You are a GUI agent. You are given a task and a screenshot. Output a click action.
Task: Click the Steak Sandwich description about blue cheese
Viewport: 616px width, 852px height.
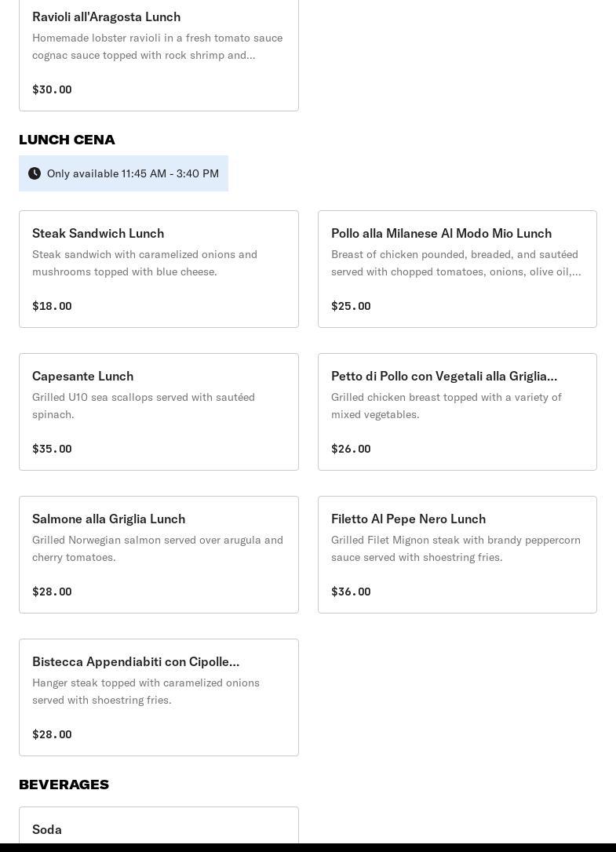click(x=144, y=263)
